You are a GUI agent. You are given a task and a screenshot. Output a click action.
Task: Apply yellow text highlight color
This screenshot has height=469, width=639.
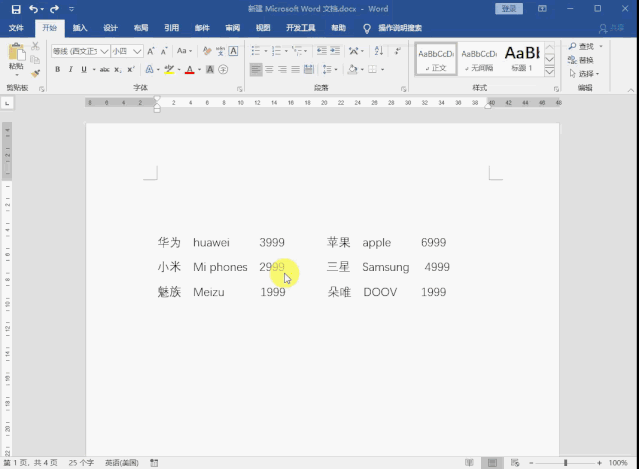coord(169,70)
